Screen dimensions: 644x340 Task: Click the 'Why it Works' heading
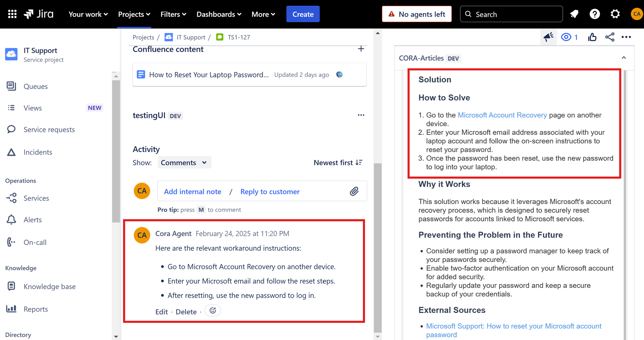point(444,184)
